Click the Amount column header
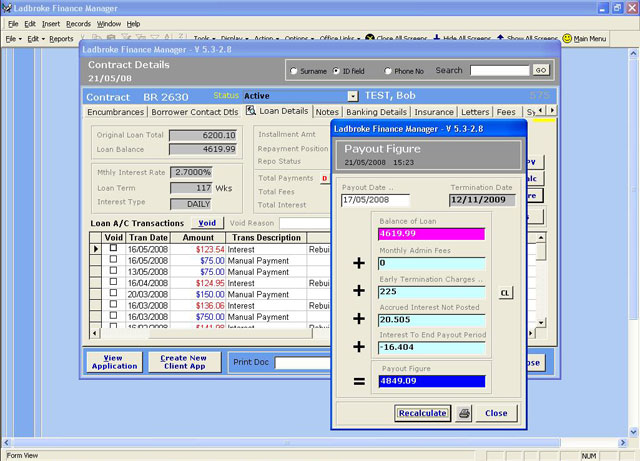Viewport: 640px width, 461px height. coord(198,238)
